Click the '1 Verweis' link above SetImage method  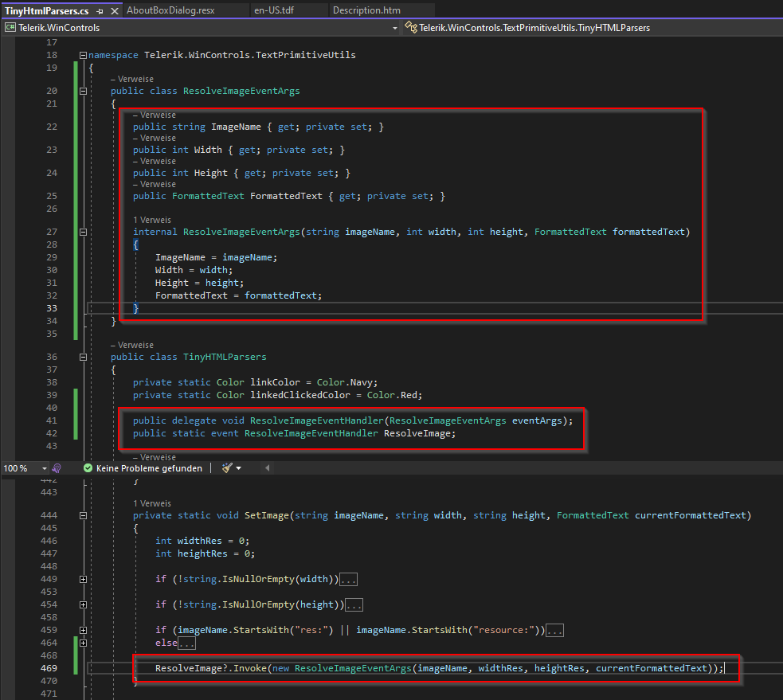151,503
